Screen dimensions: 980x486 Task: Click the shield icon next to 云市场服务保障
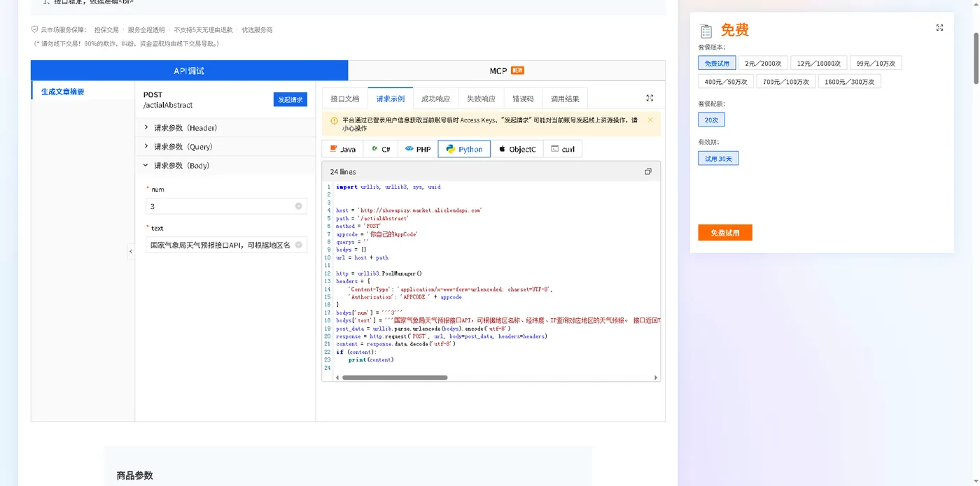coord(34,29)
